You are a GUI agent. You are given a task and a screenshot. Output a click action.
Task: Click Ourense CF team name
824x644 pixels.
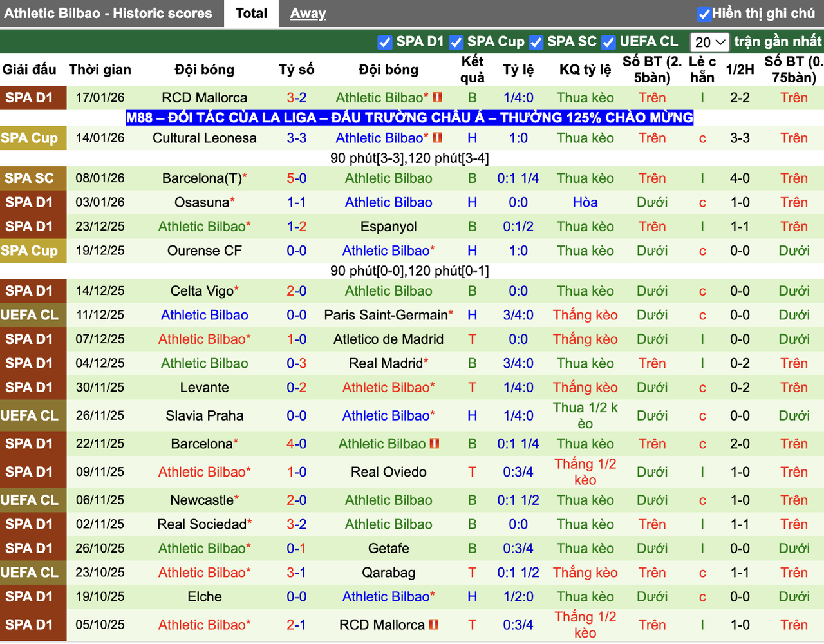(205, 251)
